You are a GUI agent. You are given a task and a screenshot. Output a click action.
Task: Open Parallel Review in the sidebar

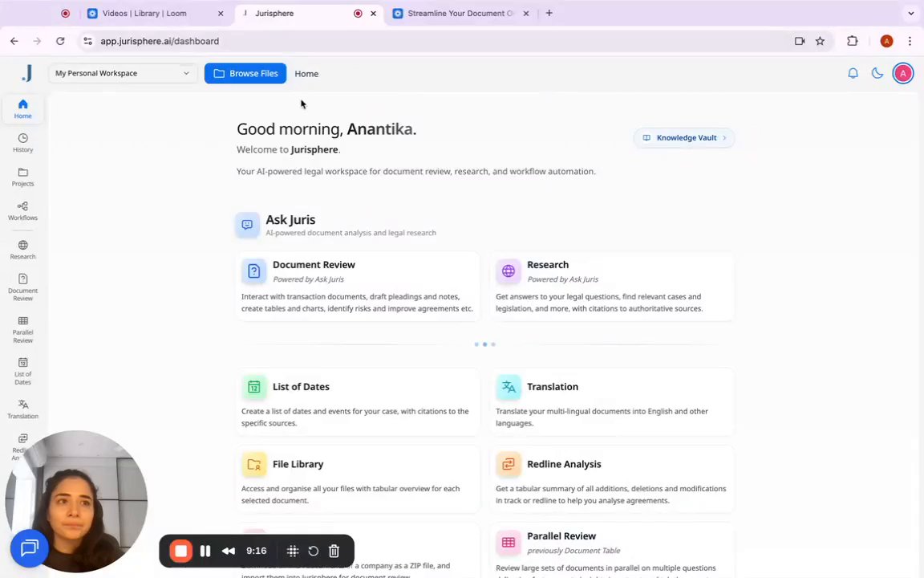click(x=22, y=329)
